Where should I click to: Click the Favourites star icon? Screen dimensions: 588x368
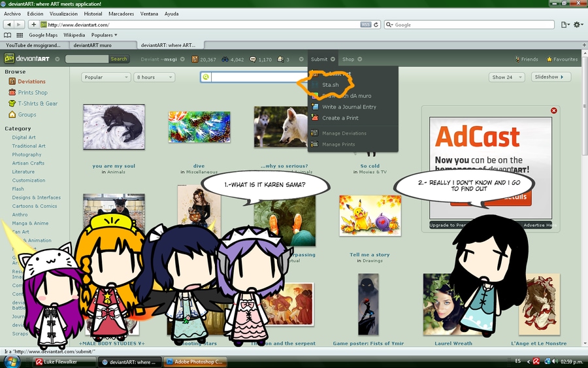click(x=549, y=59)
